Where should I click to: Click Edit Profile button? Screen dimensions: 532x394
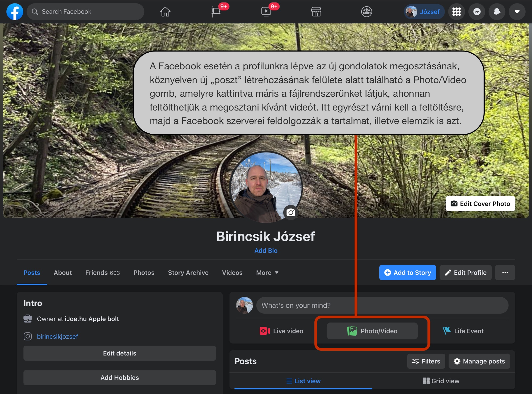(465, 273)
